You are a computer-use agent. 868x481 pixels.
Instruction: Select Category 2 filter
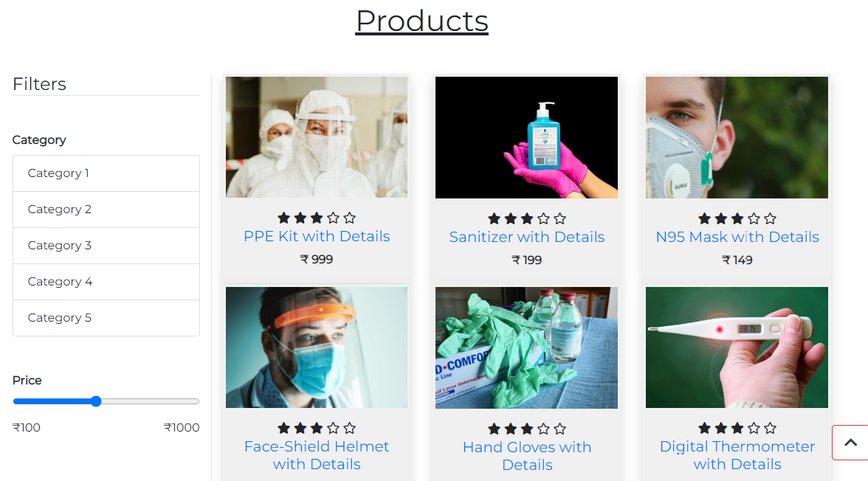coord(106,210)
